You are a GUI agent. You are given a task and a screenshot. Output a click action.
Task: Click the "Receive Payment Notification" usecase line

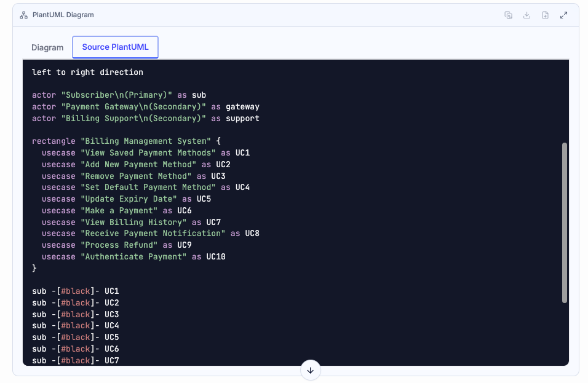point(150,234)
